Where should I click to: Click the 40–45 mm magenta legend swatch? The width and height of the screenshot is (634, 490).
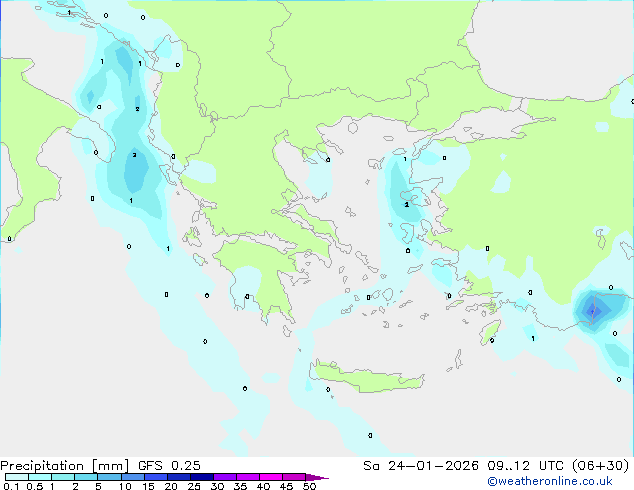[x=271, y=477]
